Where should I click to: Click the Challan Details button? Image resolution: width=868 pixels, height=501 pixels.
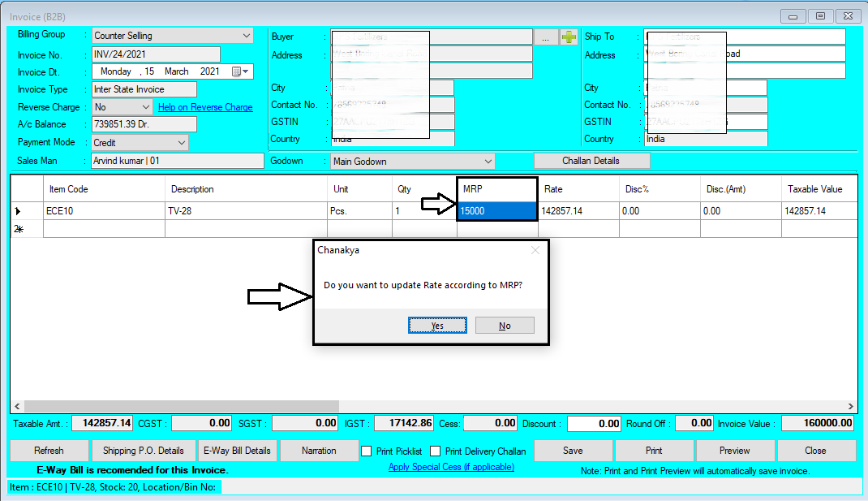[591, 160]
